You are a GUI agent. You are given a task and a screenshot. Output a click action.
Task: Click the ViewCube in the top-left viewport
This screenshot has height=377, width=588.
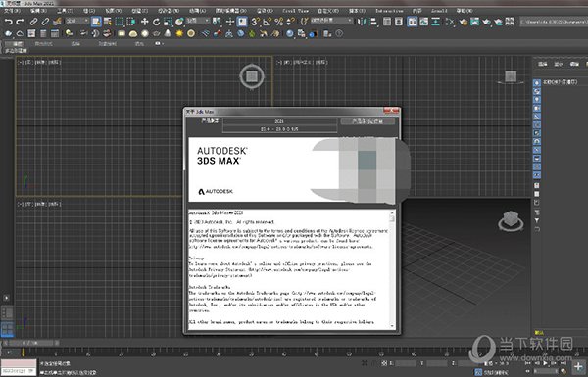coord(252,76)
